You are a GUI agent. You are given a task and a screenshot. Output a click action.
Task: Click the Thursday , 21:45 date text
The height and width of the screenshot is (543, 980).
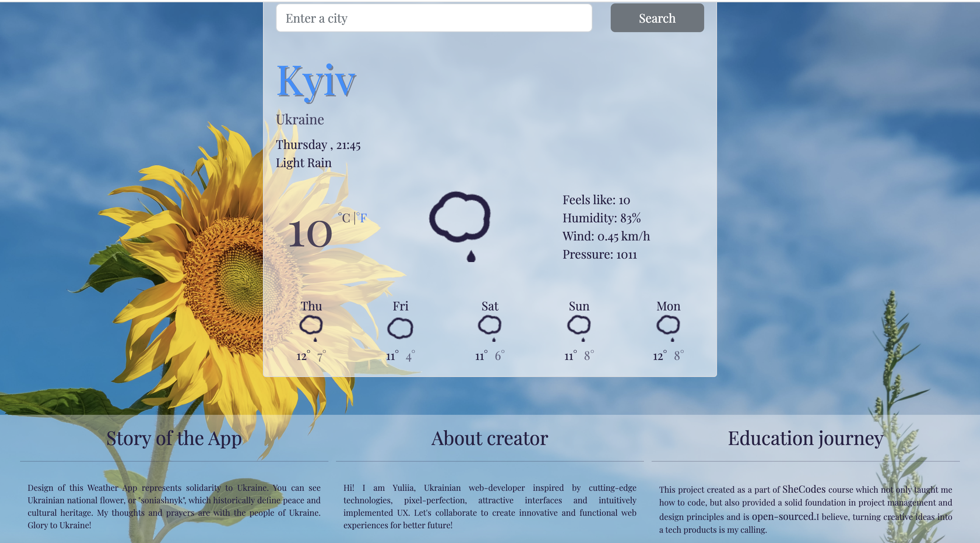point(318,145)
